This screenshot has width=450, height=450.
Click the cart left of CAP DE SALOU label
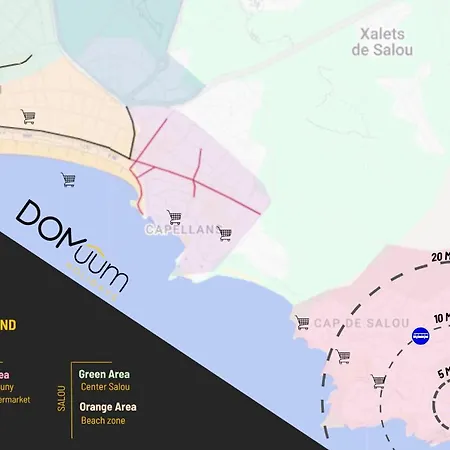[302, 322]
